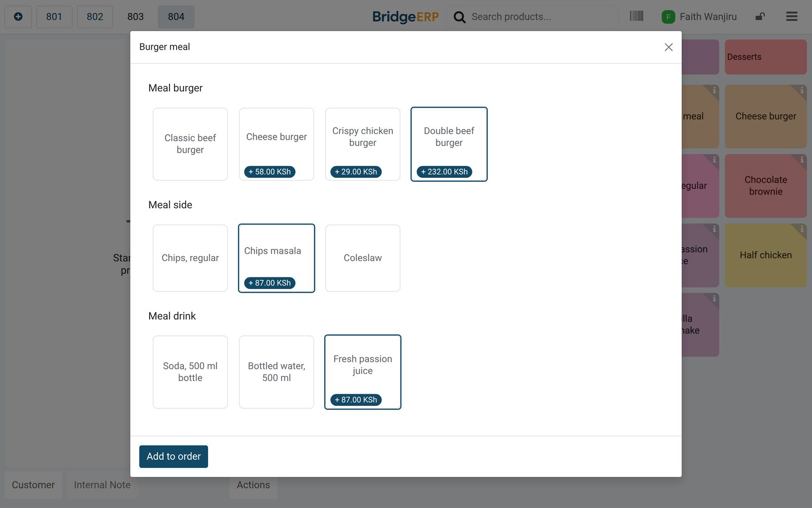Deselect the Double beef burger option
812x508 pixels.
449,144
